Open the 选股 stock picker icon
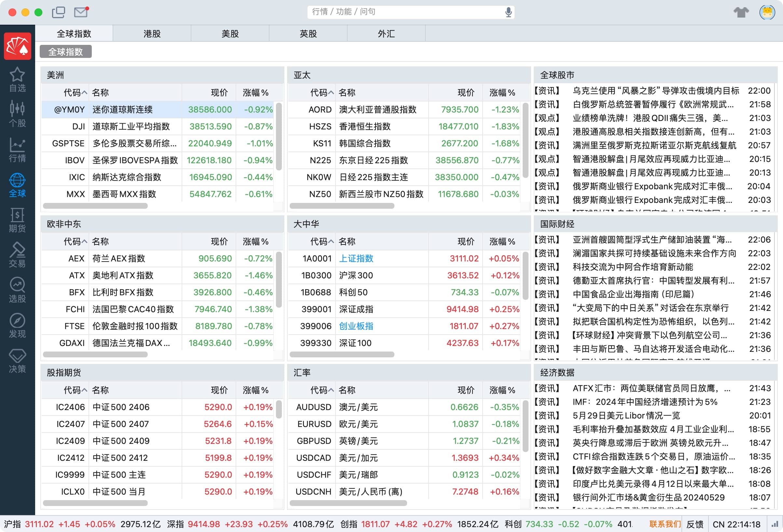 17,290
